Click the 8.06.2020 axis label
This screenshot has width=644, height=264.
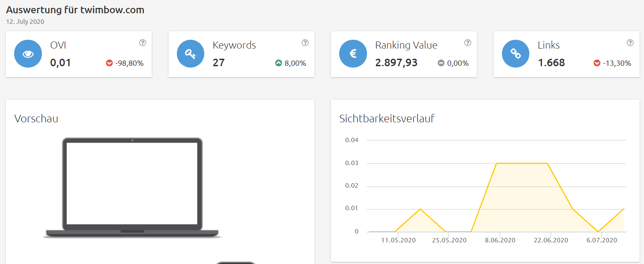[x=500, y=240]
